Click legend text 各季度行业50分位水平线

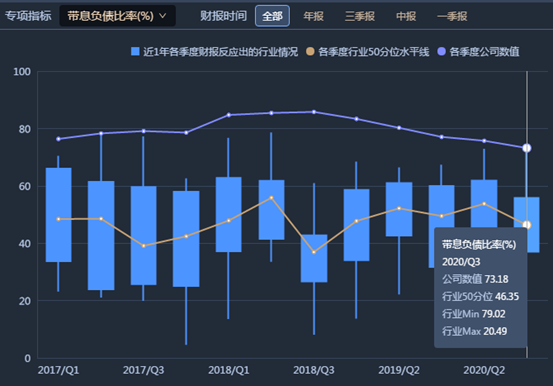click(x=373, y=52)
